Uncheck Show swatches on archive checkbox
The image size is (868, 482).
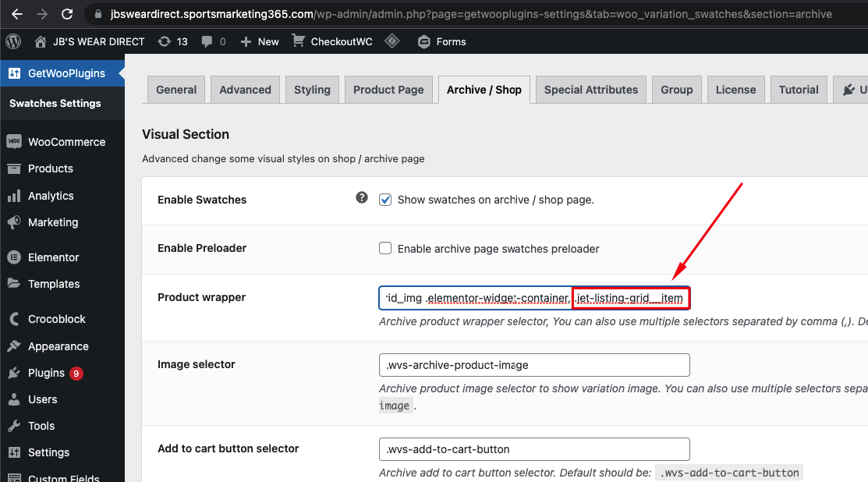click(x=385, y=200)
